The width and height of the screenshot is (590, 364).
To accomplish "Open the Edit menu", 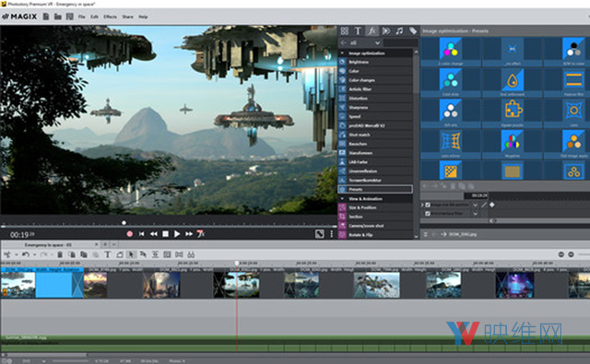I will (x=94, y=17).
